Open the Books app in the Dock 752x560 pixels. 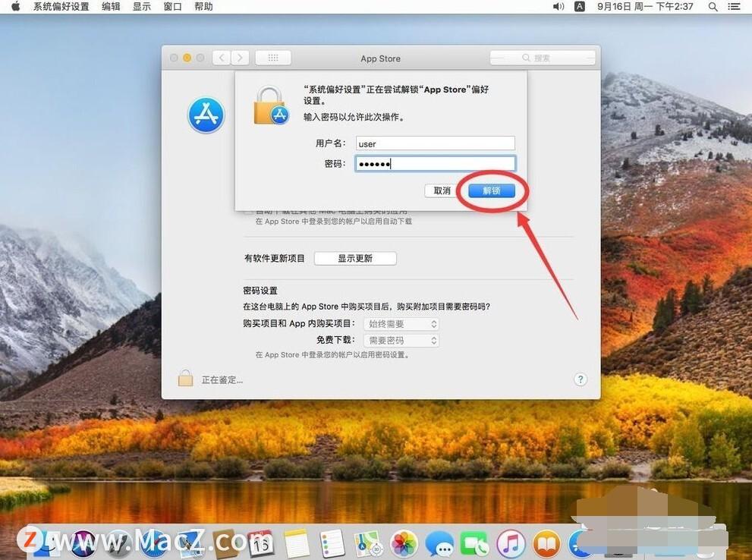(x=546, y=543)
